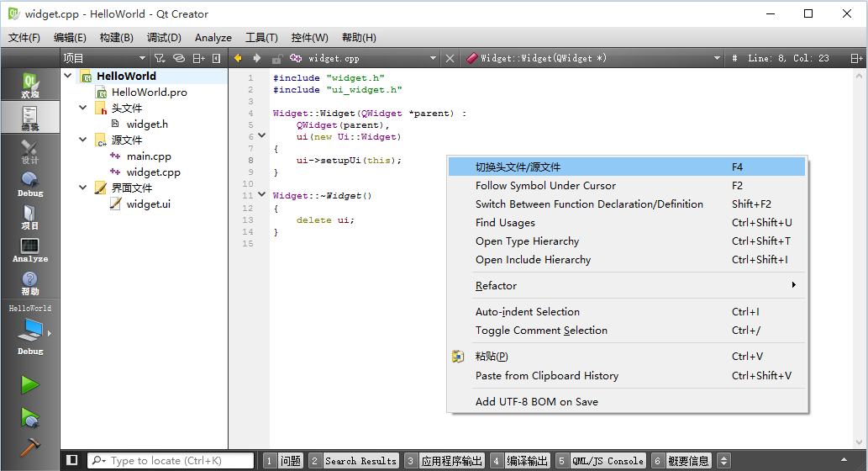Screen dimensions: 868x471
Task: Maximize output pane with up arrow
Action: pos(844,460)
